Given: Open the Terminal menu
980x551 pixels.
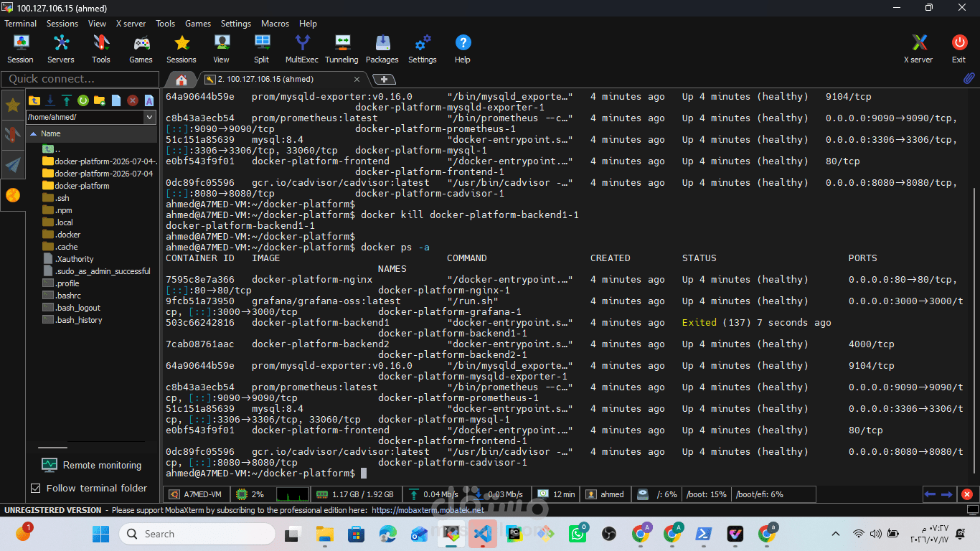Looking at the screenshot, I should tap(21, 24).
